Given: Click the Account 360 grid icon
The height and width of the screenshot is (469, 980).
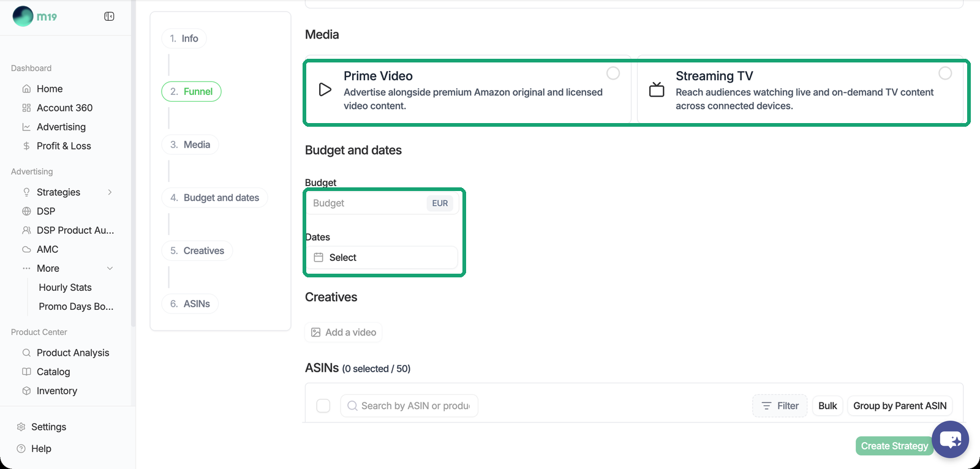Looking at the screenshot, I should tap(26, 108).
